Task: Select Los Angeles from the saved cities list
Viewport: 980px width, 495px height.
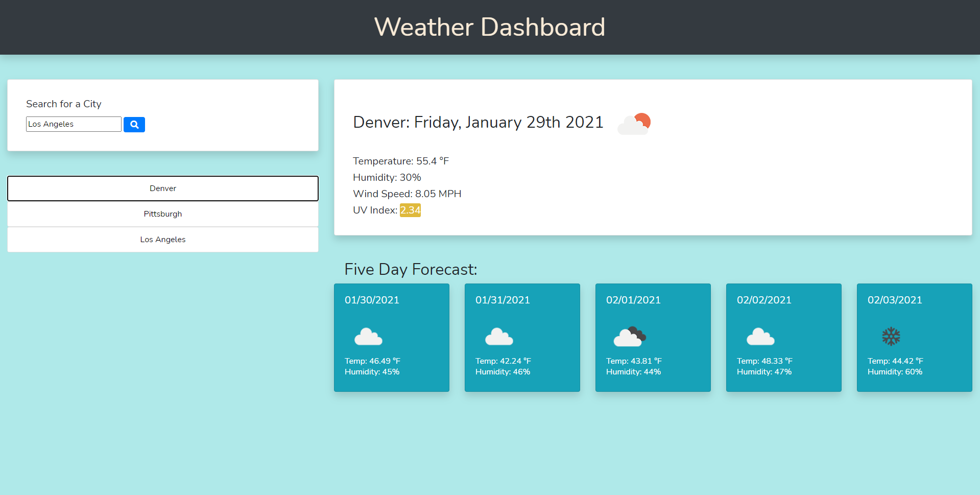Action: 162,239
